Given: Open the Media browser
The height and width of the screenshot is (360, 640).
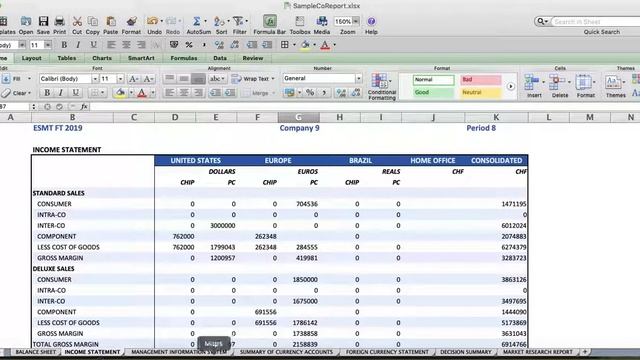Looking at the screenshot, I should tap(322, 21).
